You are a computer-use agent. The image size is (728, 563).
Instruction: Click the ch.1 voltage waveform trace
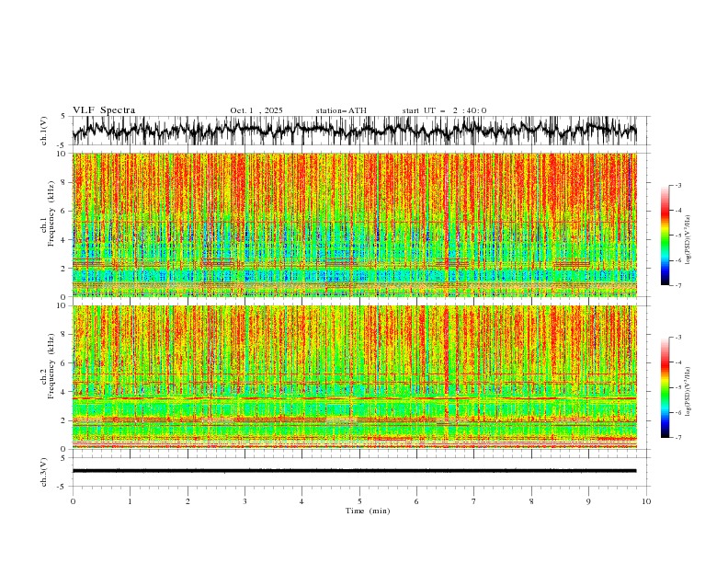tap(354, 131)
